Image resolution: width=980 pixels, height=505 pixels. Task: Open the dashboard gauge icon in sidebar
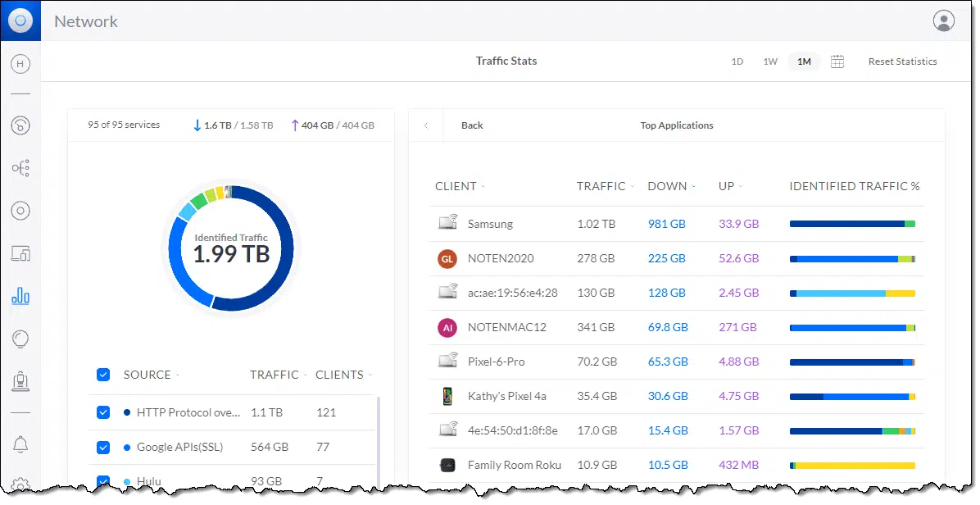[x=20, y=125]
